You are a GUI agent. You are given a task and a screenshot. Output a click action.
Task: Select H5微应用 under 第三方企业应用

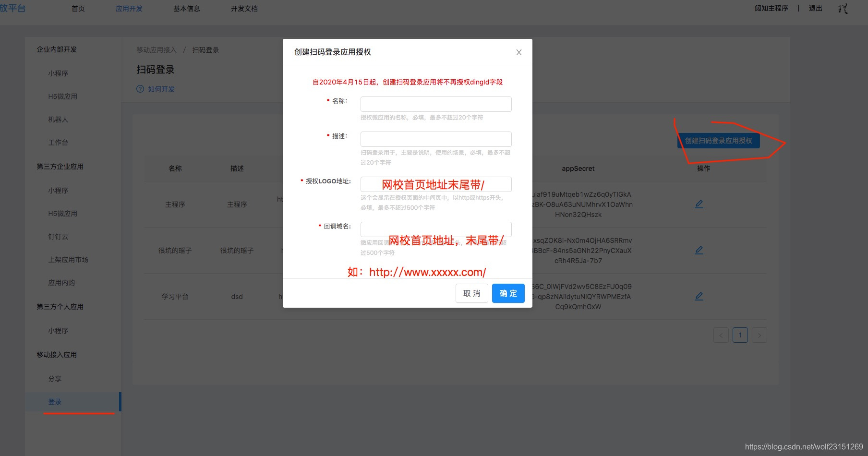[x=62, y=214]
